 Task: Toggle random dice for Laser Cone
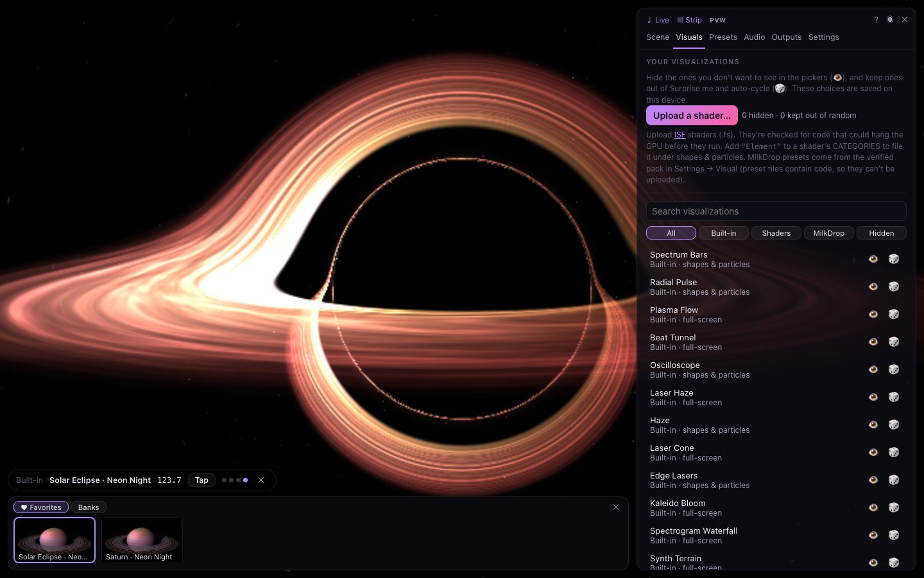(x=893, y=452)
